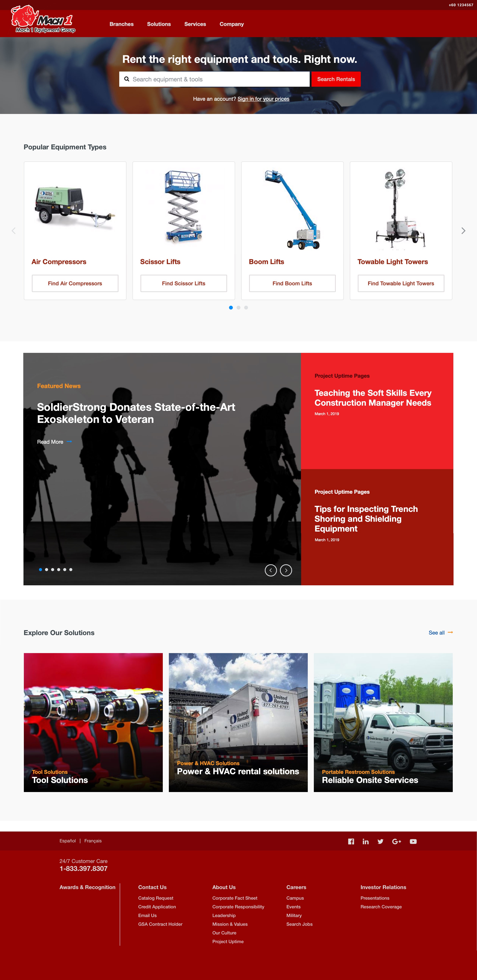Click Read More under featured news

coord(50,442)
